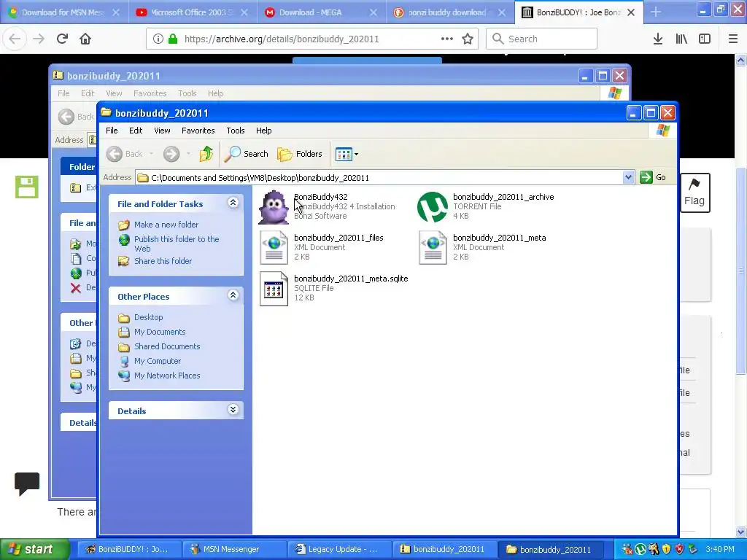Select the bonzibuddy_202011_files XML document icon

(x=274, y=248)
